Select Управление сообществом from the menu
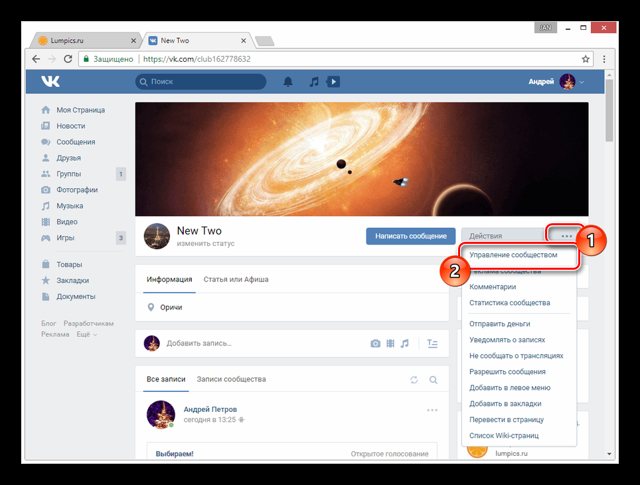The width and height of the screenshot is (640, 485). pos(513,255)
